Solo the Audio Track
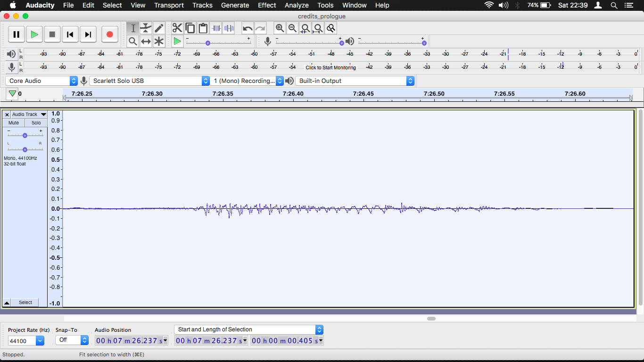The image size is (644, 362). (36, 123)
